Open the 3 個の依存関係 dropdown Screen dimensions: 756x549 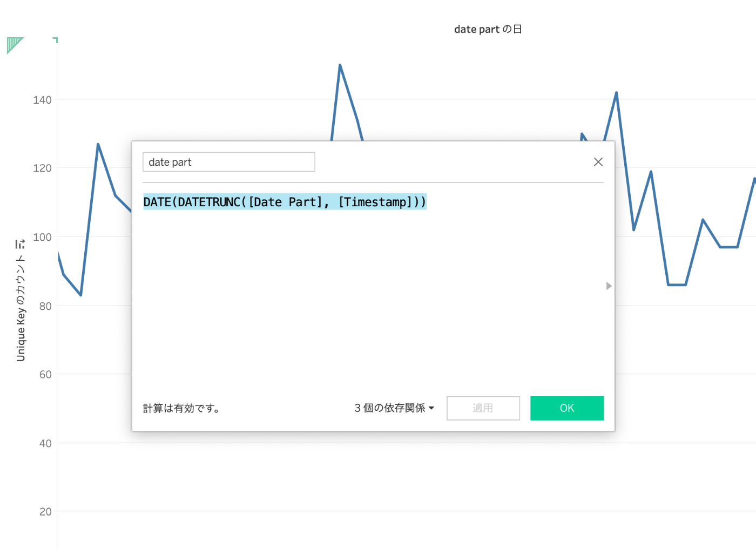click(394, 408)
